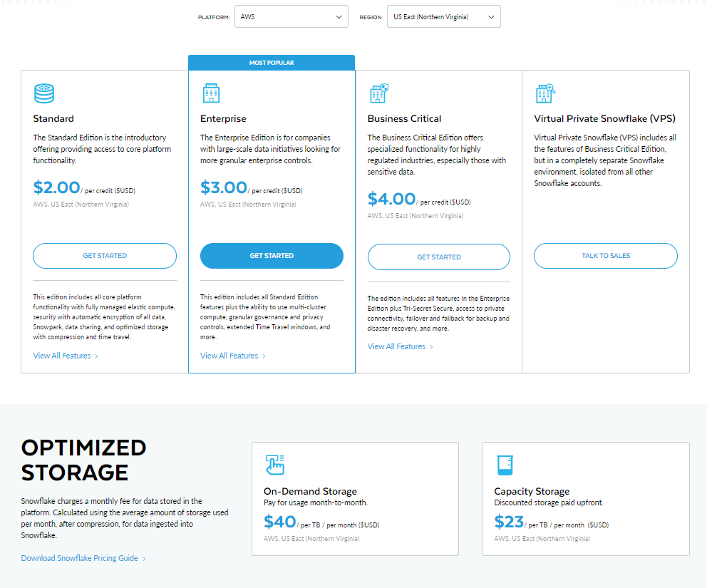
Task: Click the building icon on the Enterprise card
Action: (210, 93)
